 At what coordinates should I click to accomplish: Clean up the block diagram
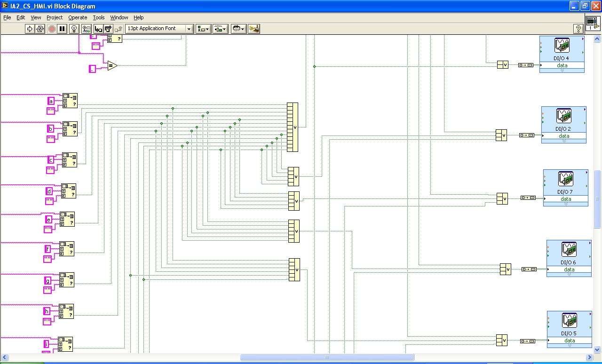(254, 29)
